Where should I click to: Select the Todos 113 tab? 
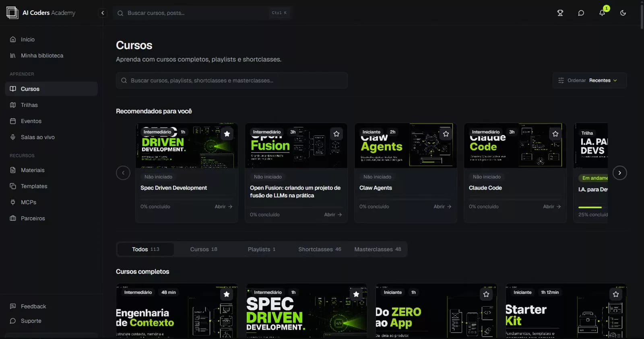(x=146, y=249)
